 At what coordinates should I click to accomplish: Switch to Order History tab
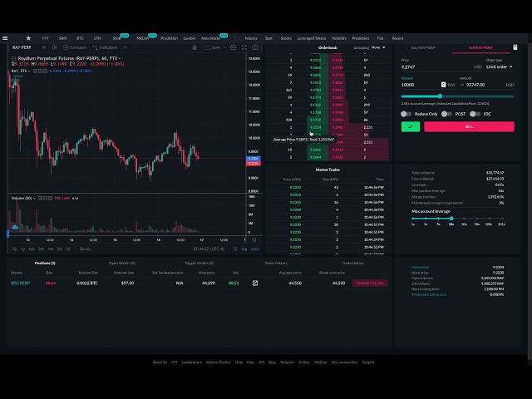pos(276,264)
